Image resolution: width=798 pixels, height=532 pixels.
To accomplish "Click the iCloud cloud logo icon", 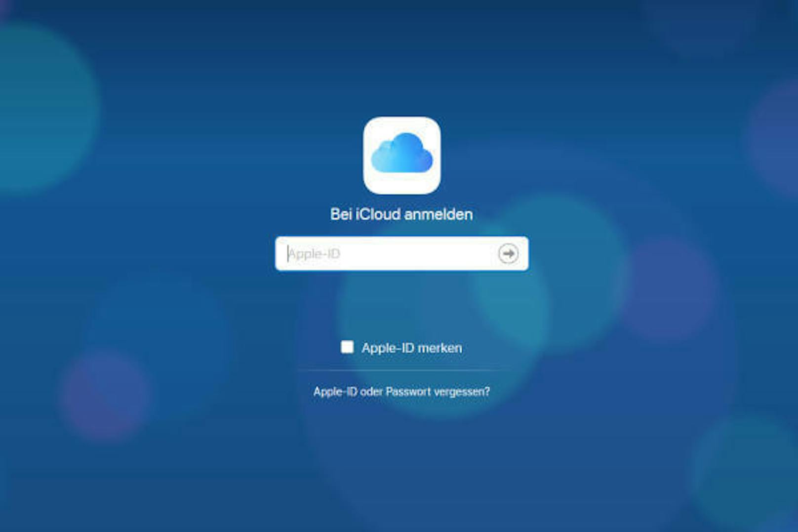I will click(x=401, y=155).
